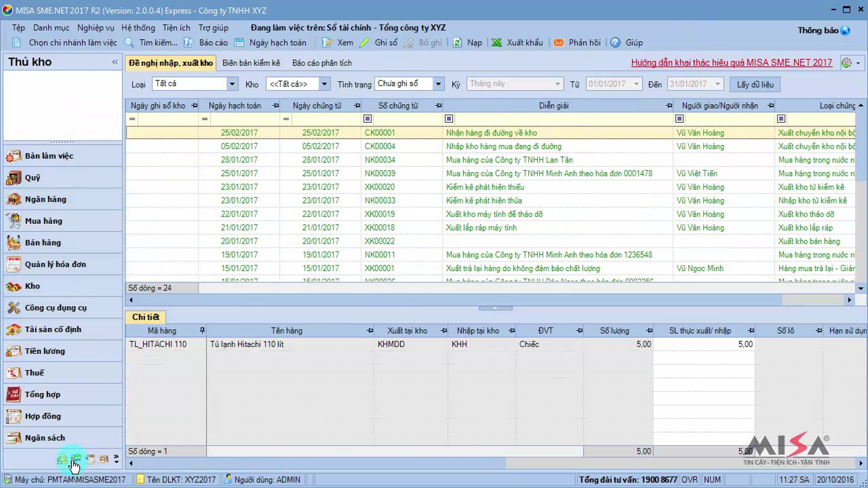
Task: Open the Kho warehouse module
Action: (63, 286)
